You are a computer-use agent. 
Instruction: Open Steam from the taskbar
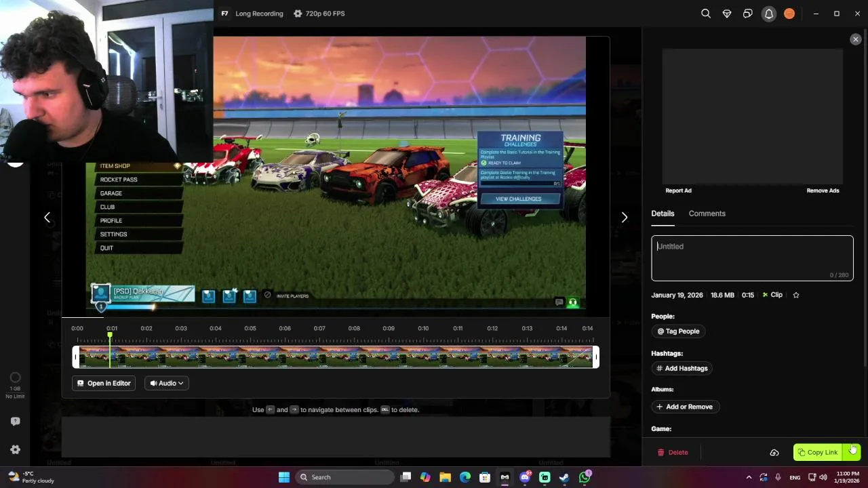[564, 477]
